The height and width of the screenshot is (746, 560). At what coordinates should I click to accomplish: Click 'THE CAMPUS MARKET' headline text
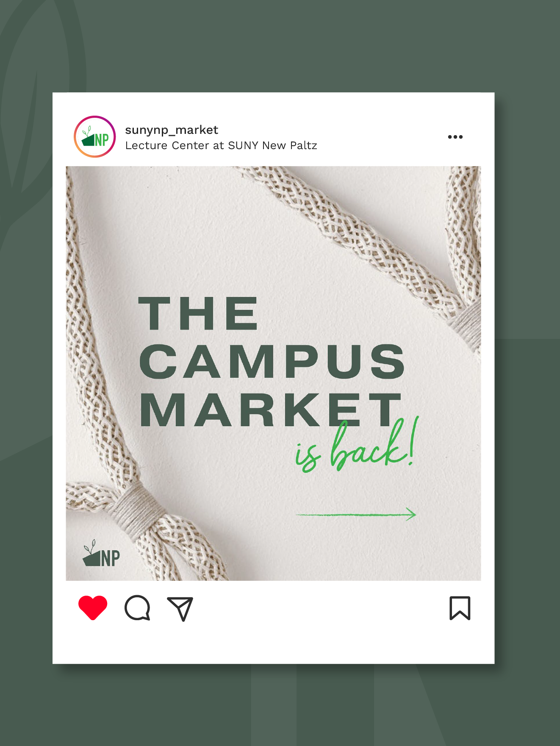pyautogui.click(x=272, y=361)
